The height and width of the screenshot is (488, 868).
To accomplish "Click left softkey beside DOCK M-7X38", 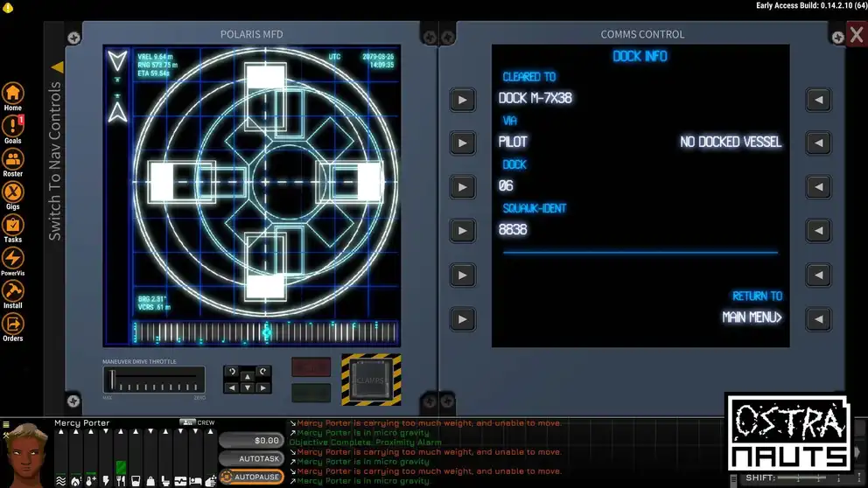I will (x=462, y=100).
